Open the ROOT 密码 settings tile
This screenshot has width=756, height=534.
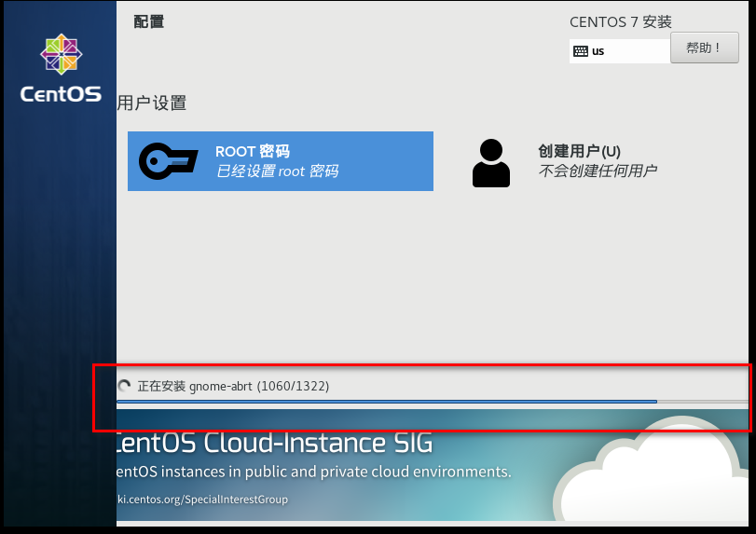coord(281,161)
